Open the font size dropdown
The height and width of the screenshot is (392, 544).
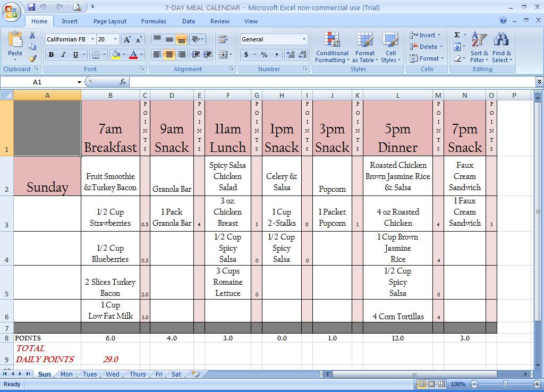115,39
